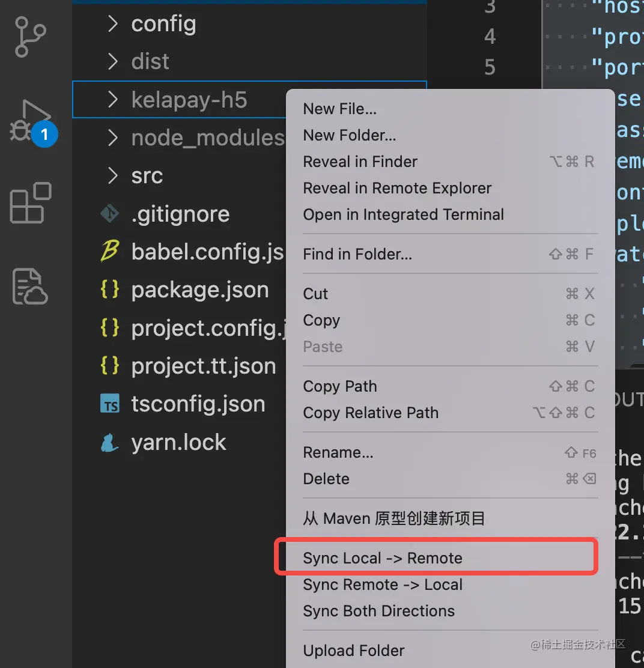Expand the config folder chevron
Screen dimensions: 644x668
pyautogui.click(x=112, y=24)
